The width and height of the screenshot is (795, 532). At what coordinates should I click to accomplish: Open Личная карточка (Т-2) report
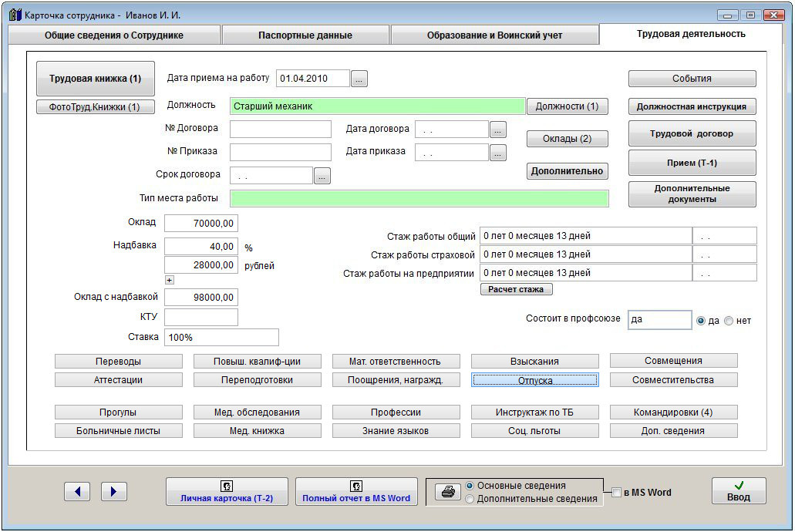pos(227,491)
